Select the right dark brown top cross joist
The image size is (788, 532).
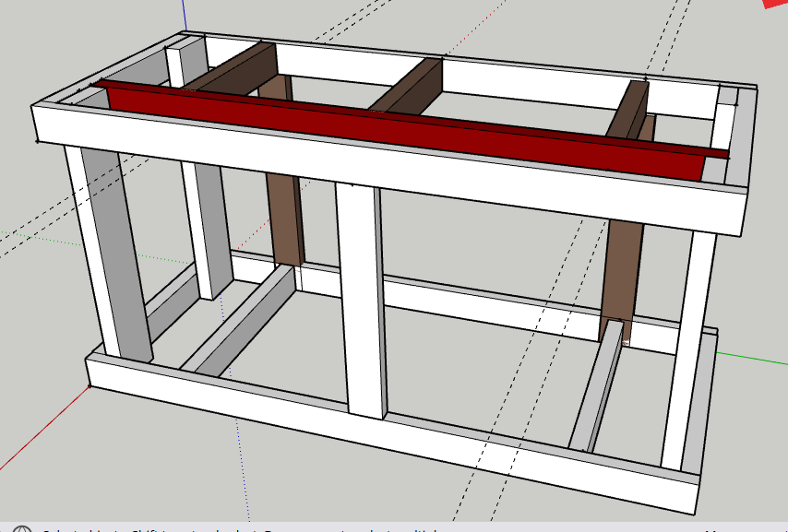coord(629,111)
